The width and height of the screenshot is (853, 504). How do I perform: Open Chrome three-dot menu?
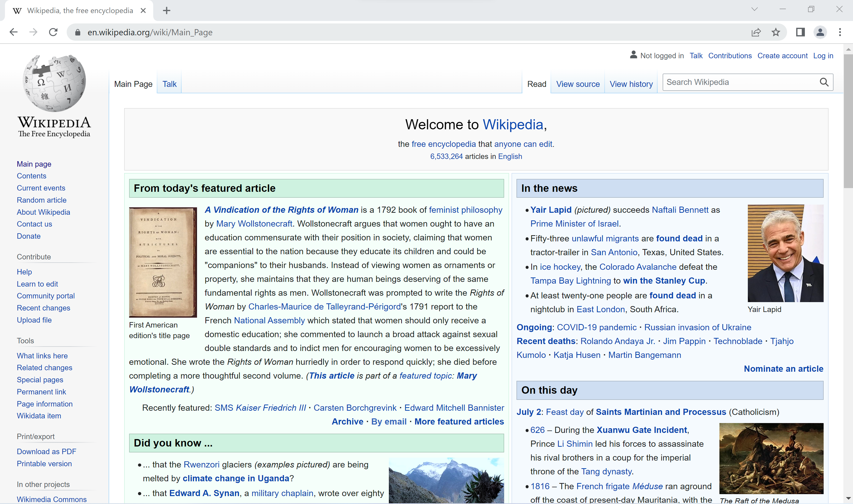(x=840, y=32)
